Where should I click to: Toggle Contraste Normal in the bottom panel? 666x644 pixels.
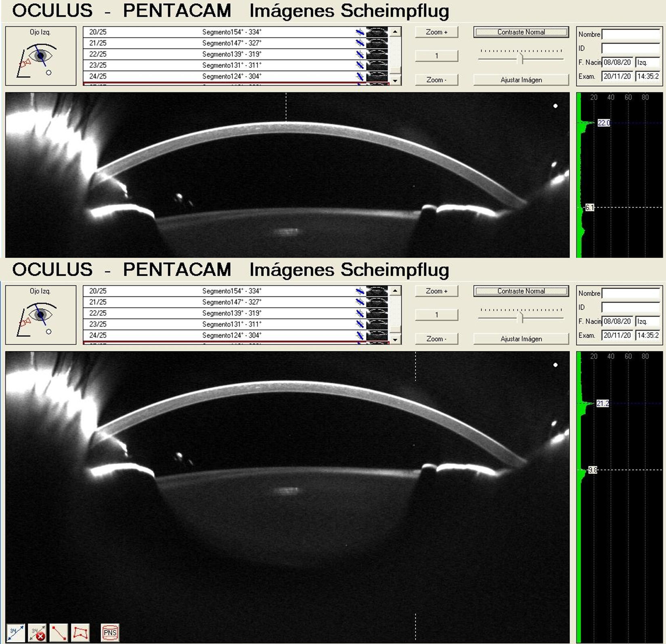pyautogui.click(x=521, y=291)
